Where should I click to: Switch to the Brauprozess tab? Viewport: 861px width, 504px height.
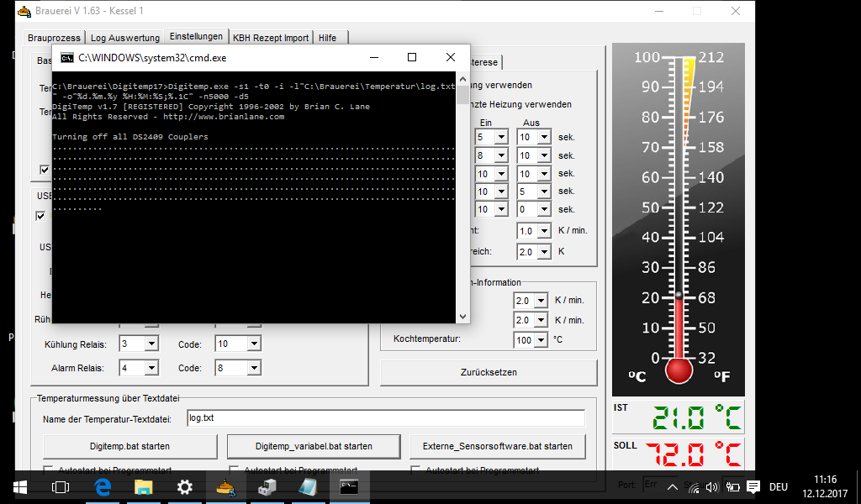54,38
